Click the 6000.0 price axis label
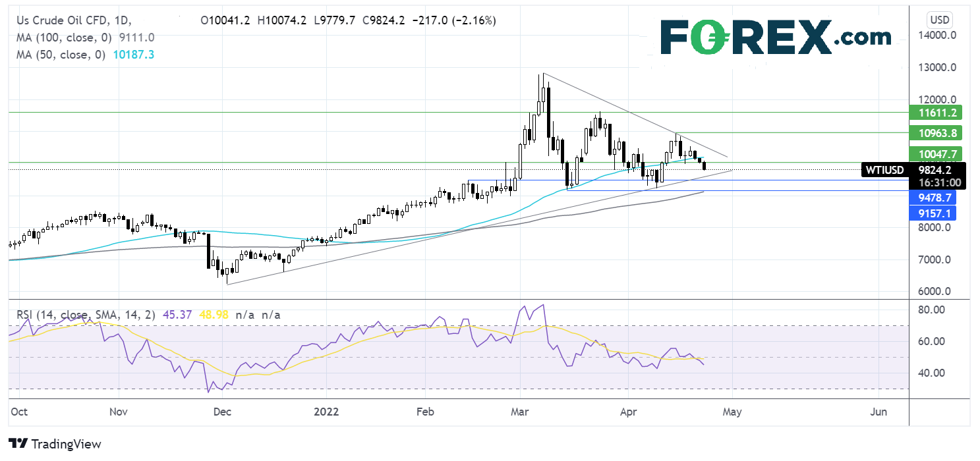This screenshot has height=461, width=980. tap(934, 291)
